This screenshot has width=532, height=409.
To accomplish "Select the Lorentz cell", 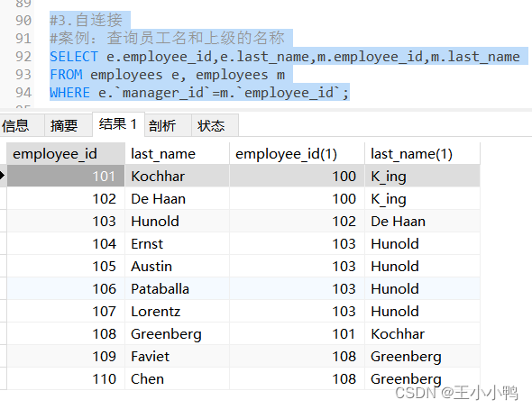I will [177, 312].
